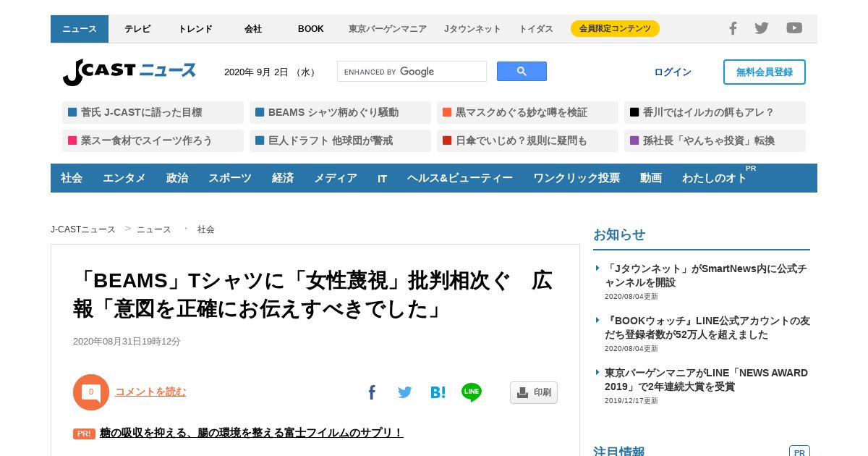This screenshot has width=868, height=456.
Task: Click the article headline about BEAMS Tシャツ
Action: (x=313, y=295)
